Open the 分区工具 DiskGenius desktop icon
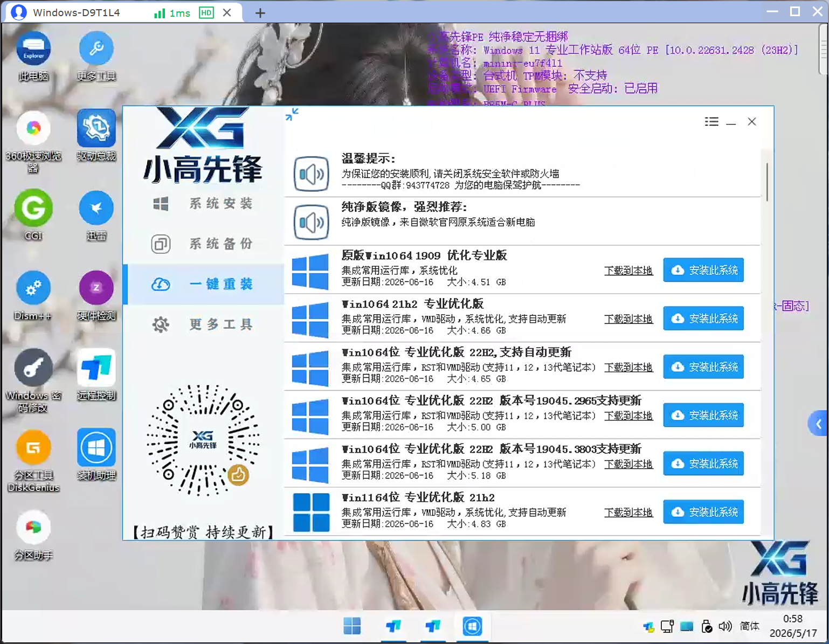 (33, 461)
